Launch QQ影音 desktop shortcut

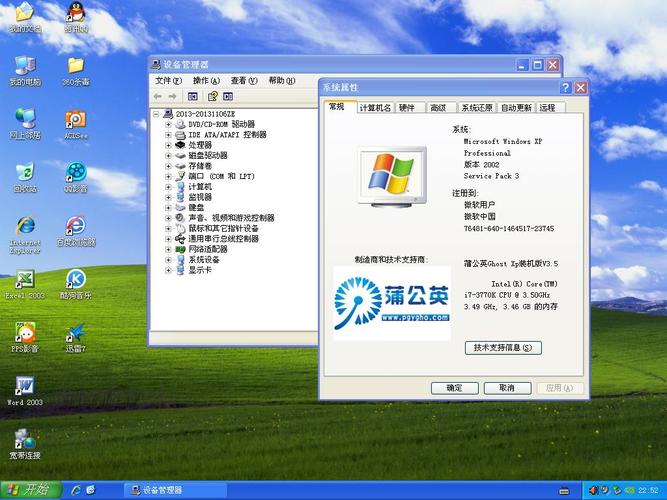(76, 177)
